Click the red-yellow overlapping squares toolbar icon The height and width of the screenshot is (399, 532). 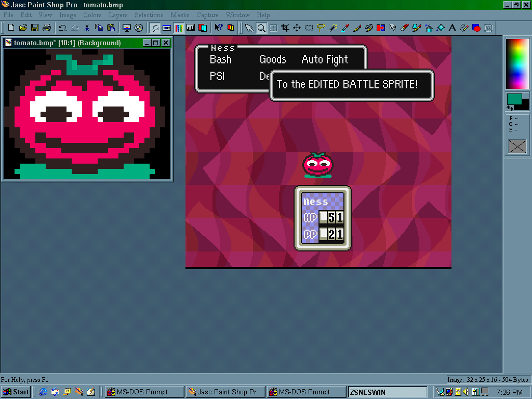point(231,28)
